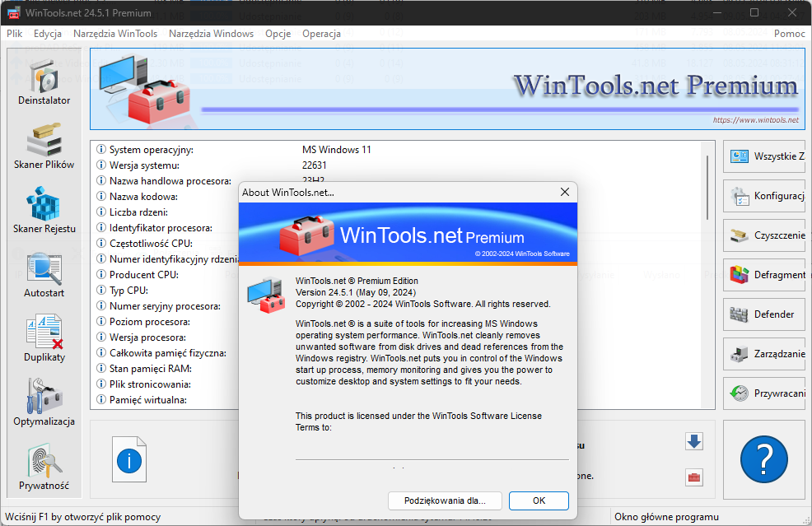Click info icon beside Stan pamięci RAM
This screenshot has height=526, width=812.
(101, 368)
